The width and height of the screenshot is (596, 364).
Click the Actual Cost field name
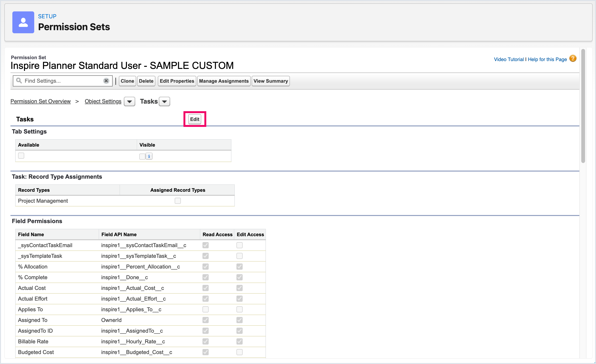click(x=32, y=288)
